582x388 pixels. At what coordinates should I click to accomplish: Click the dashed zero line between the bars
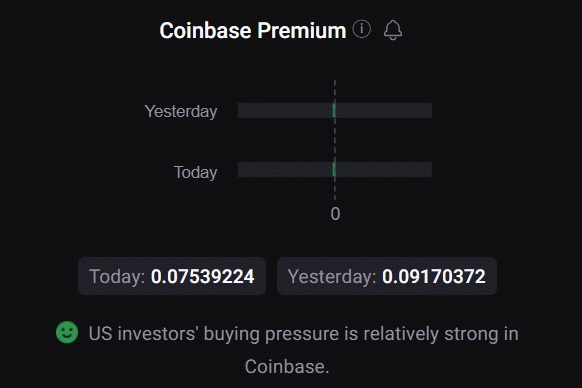335,140
